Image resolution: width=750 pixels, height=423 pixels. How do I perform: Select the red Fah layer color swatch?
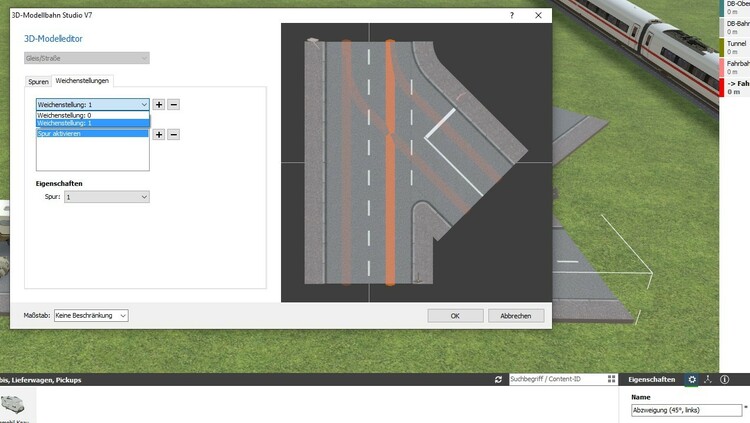click(722, 87)
